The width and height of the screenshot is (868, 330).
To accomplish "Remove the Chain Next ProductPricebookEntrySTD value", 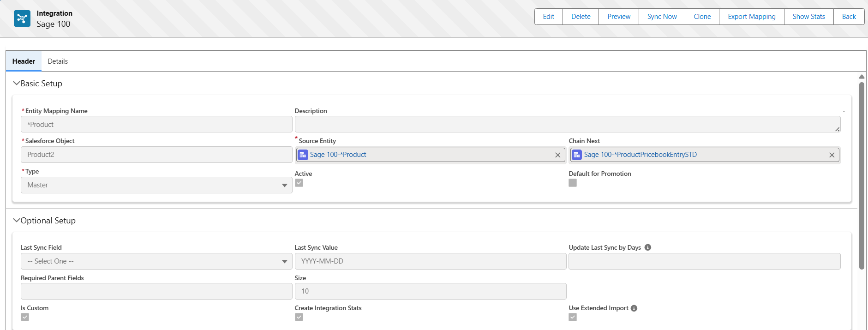I will tap(832, 155).
